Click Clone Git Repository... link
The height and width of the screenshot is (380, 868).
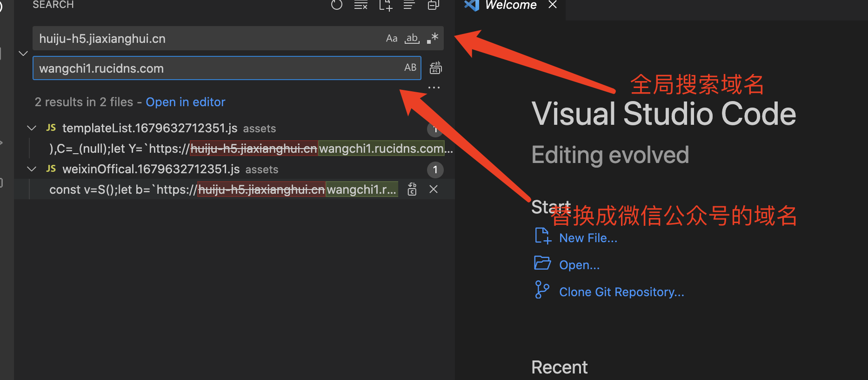(x=621, y=292)
